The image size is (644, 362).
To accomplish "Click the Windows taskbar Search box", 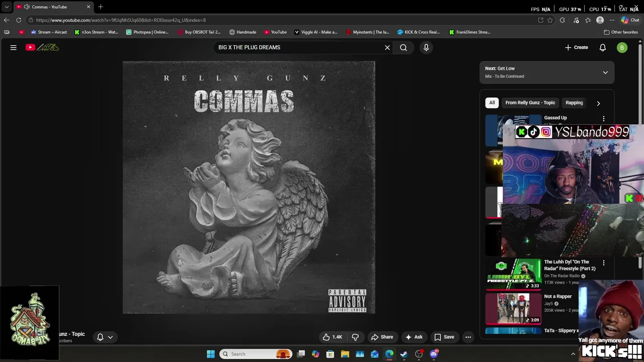I will pos(257,354).
